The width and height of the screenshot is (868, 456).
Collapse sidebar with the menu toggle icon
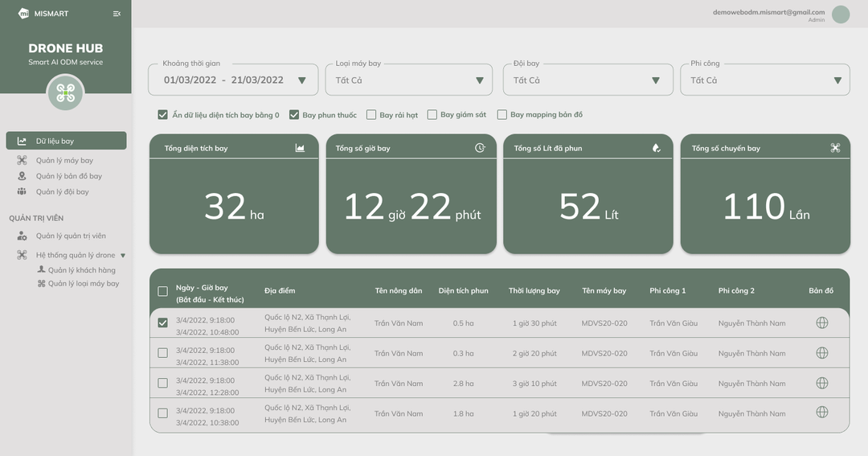117,14
